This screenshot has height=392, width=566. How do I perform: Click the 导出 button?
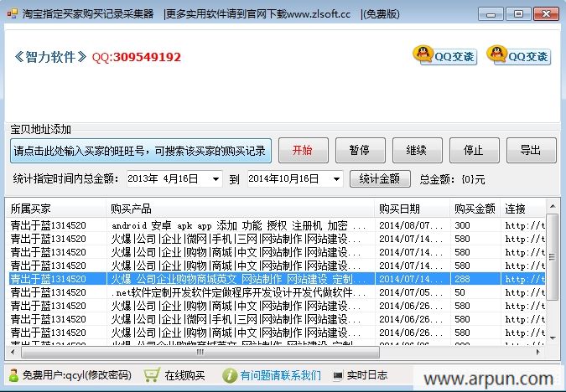(532, 150)
